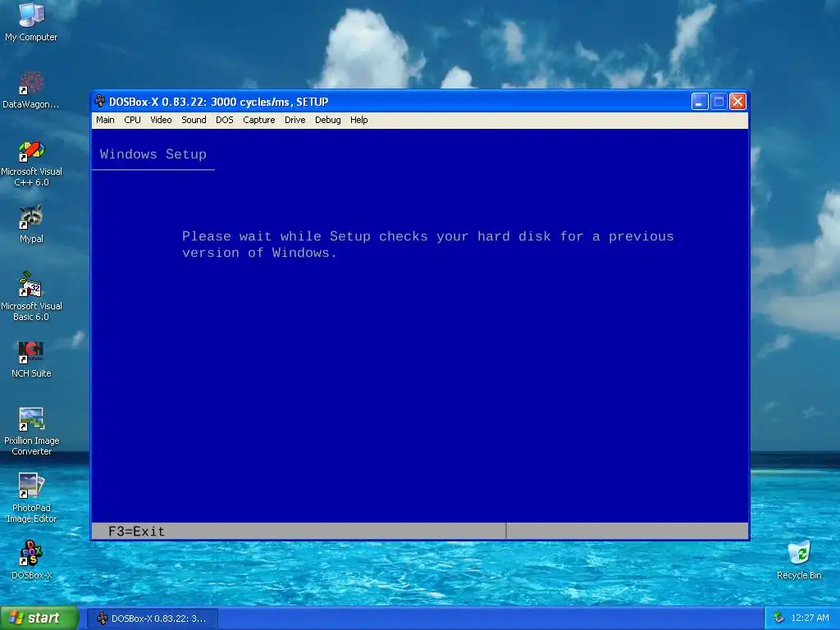Close the DOSBox-X window
The image size is (840, 630).
pyautogui.click(x=737, y=101)
